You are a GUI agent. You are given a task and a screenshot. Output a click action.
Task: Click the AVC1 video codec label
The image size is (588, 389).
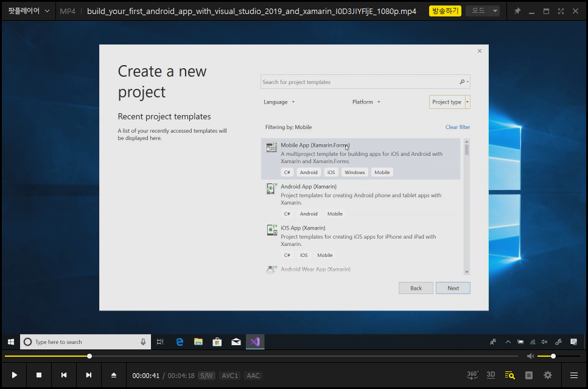pyautogui.click(x=229, y=376)
